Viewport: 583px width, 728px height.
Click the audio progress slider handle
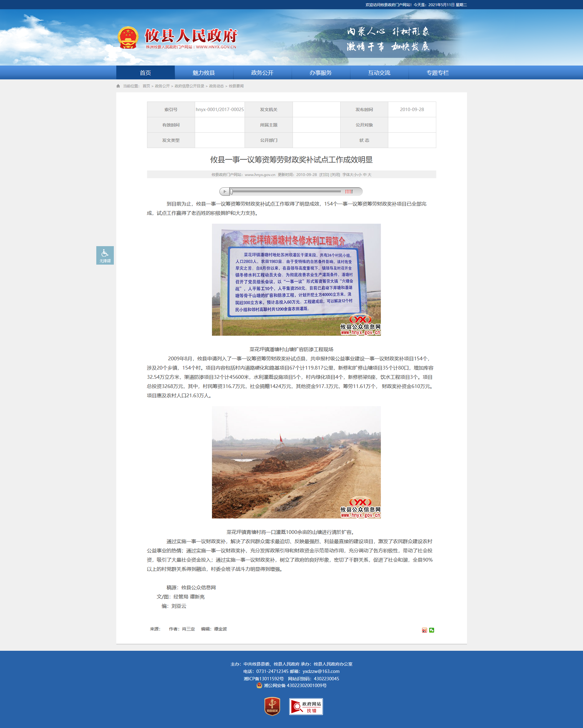pyautogui.click(x=231, y=191)
